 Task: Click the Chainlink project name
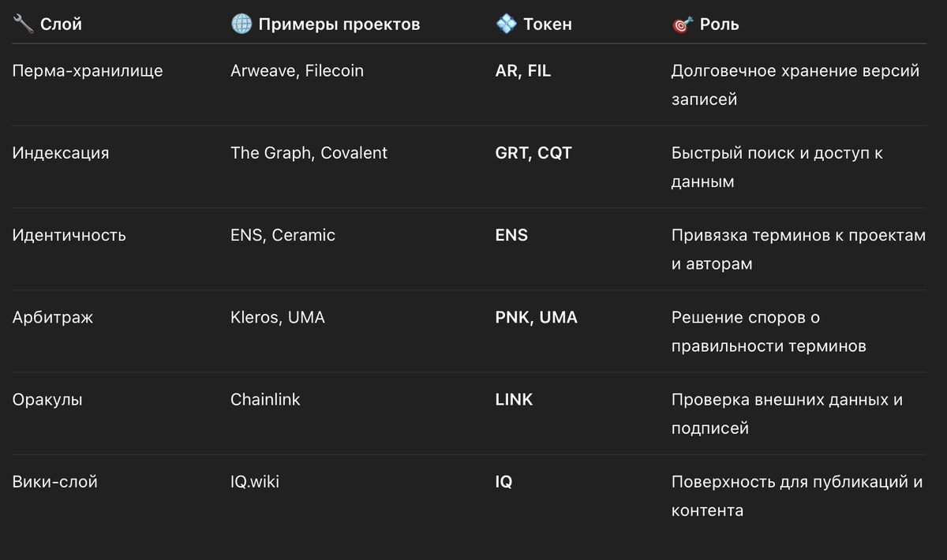click(265, 400)
